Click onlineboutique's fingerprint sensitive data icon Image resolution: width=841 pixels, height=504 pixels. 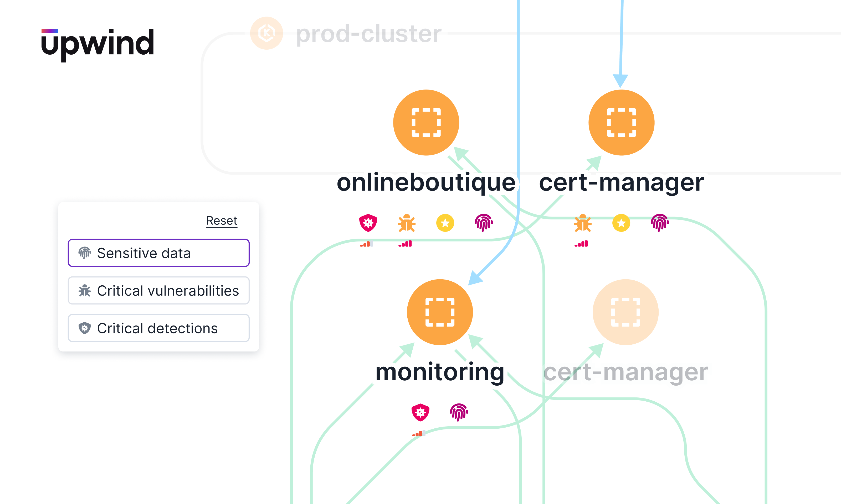click(483, 223)
